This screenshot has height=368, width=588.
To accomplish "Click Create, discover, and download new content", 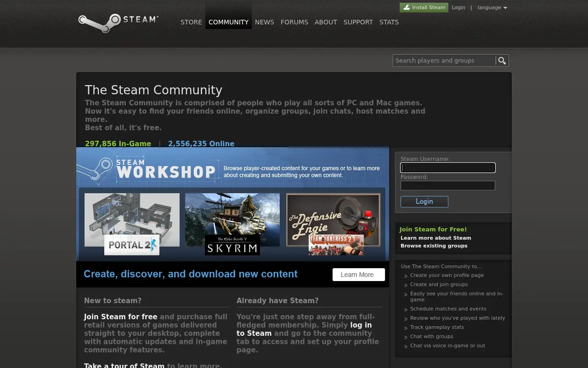I will 191,274.
